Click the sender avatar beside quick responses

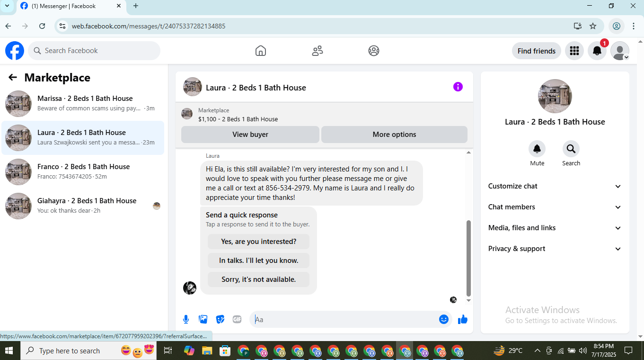[x=190, y=288]
